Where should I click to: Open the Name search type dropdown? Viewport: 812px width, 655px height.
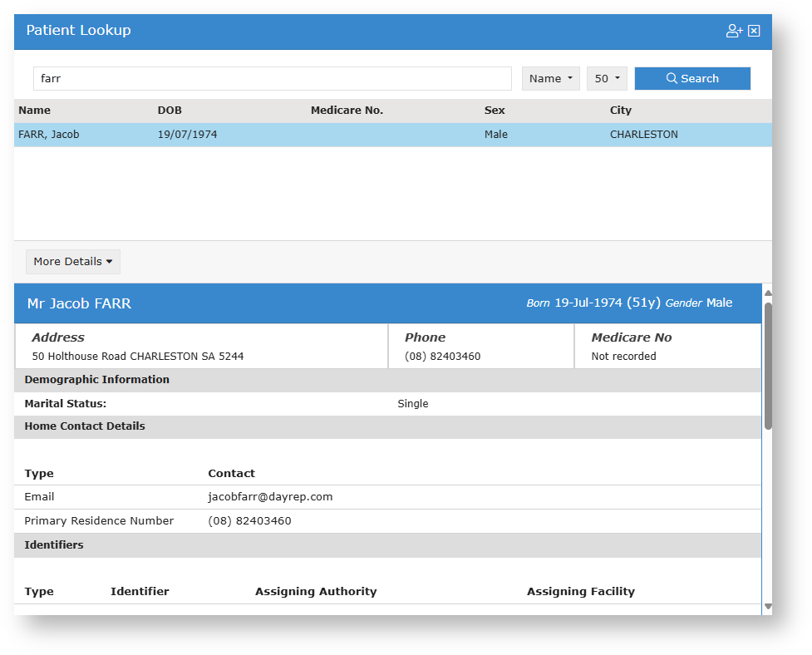(x=550, y=79)
